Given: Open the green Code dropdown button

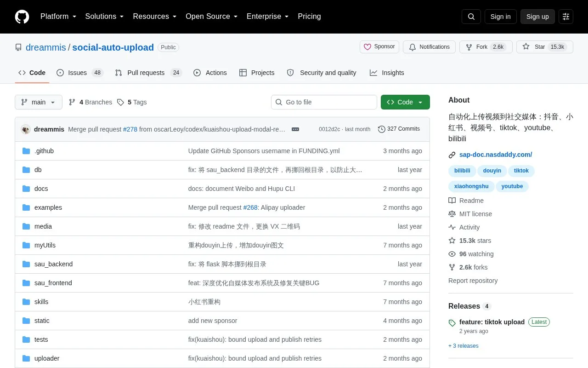Looking at the screenshot, I should [405, 102].
